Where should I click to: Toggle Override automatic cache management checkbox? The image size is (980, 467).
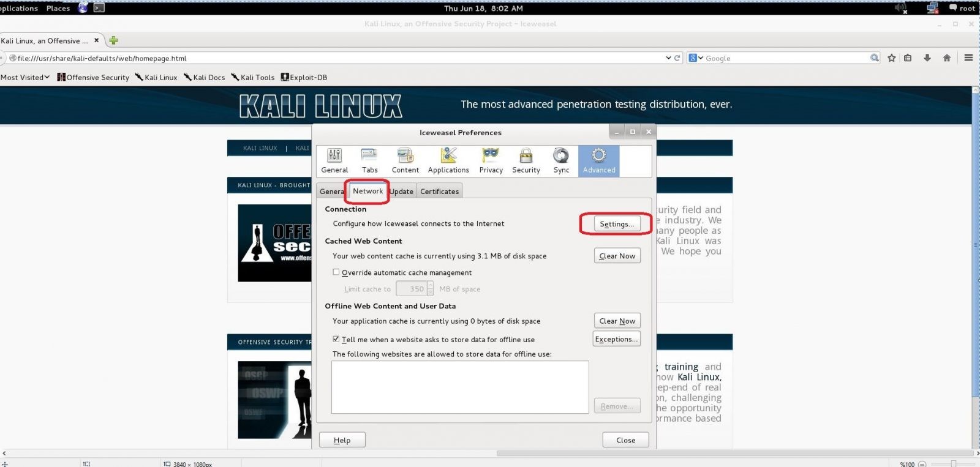pos(336,272)
